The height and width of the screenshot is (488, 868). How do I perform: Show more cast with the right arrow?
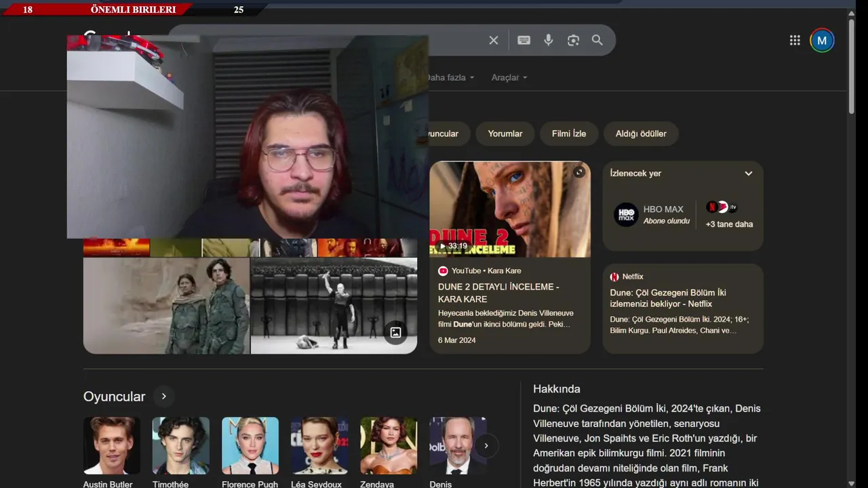tap(486, 445)
